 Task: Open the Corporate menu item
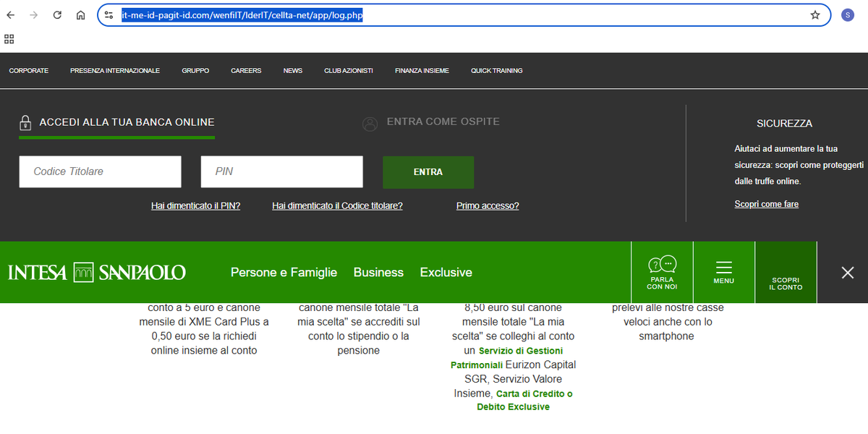pos(29,71)
